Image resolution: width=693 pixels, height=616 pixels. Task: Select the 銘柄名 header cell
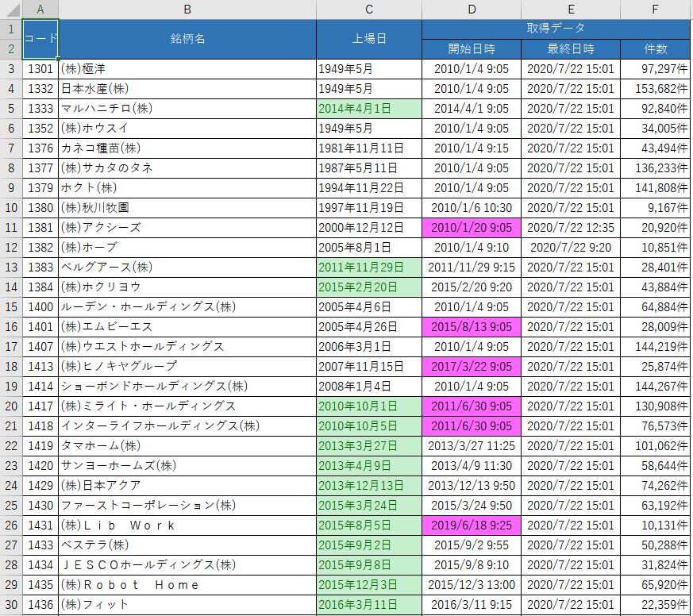click(x=187, y=39)
